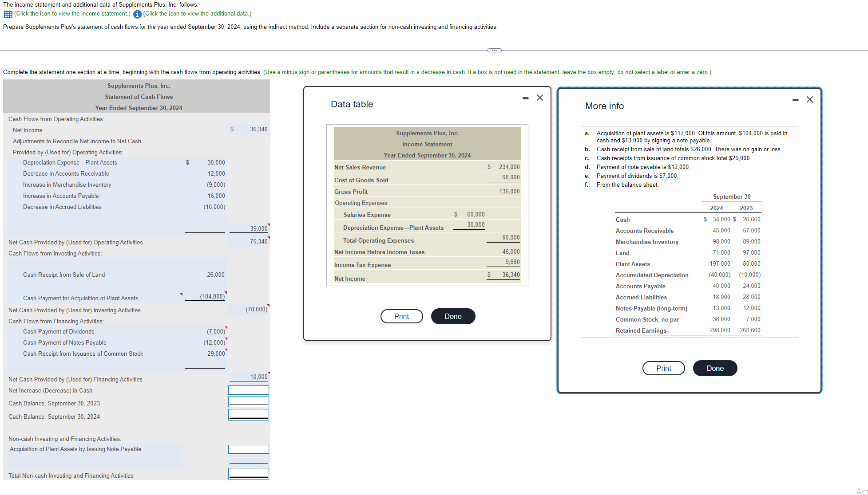Viewport: 868px width, 495px height.
Task: Click Done in Data table dialog
Action: 453,316
